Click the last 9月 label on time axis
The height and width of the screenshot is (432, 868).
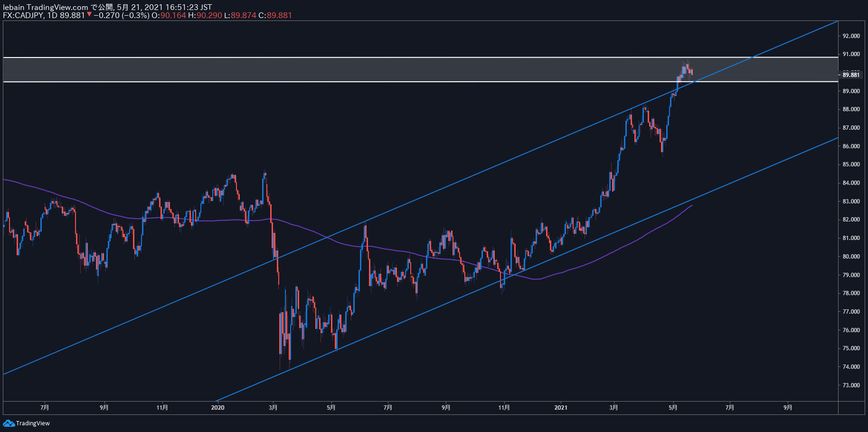[788, 407]
